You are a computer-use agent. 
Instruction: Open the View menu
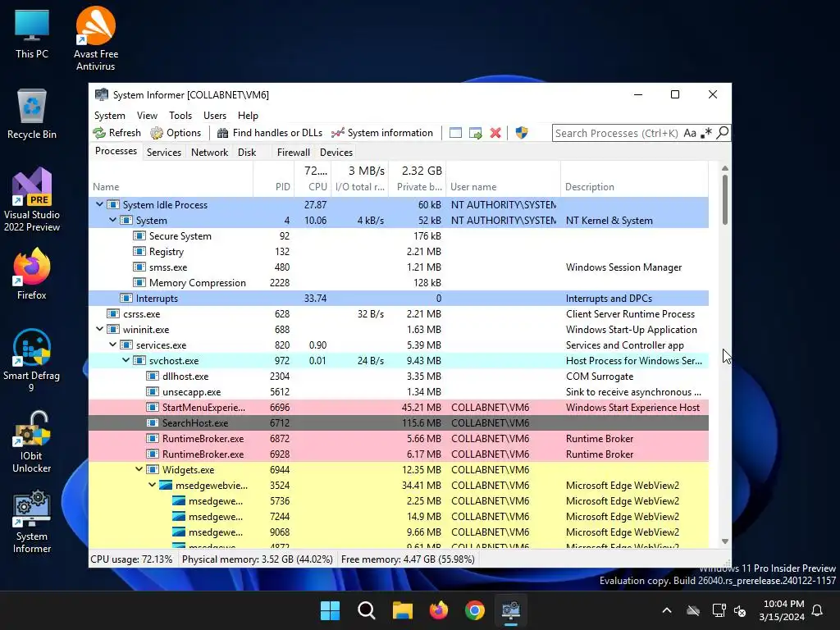click(147, 116)
